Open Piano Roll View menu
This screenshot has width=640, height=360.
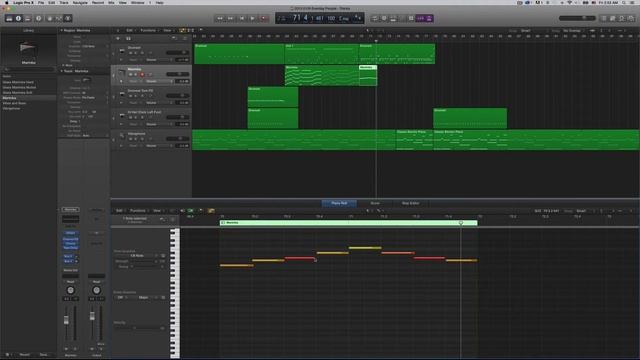pos(157,211)
